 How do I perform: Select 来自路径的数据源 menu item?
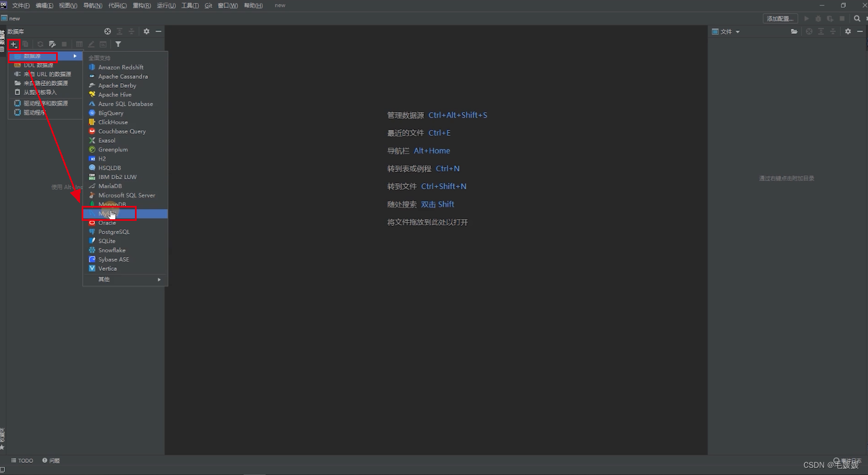(x=45, y=83)
